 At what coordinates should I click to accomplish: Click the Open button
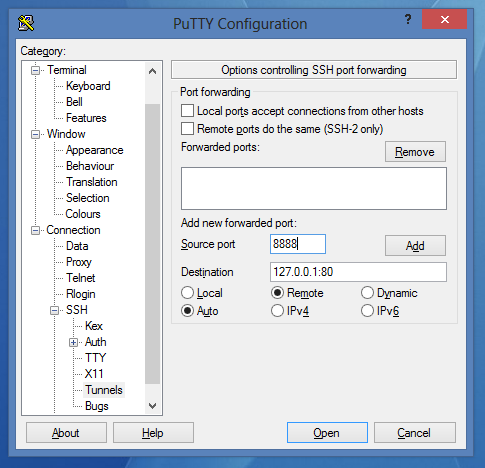(x=327, y=433)
